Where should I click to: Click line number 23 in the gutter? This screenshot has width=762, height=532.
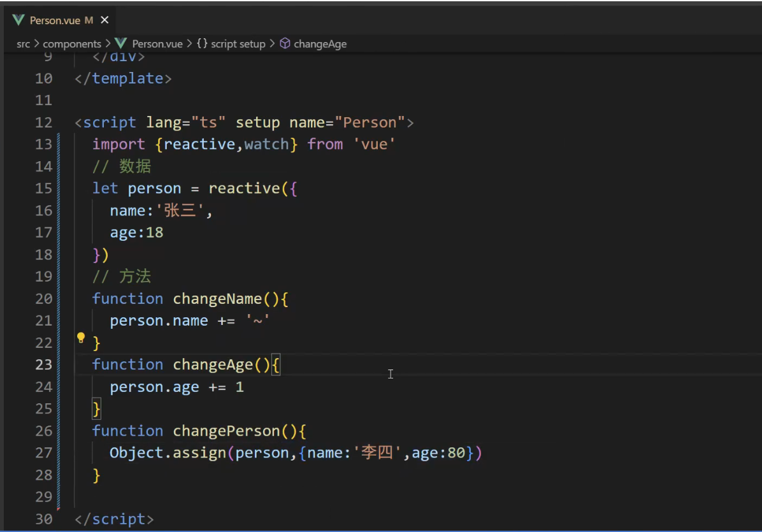[44, 365]
